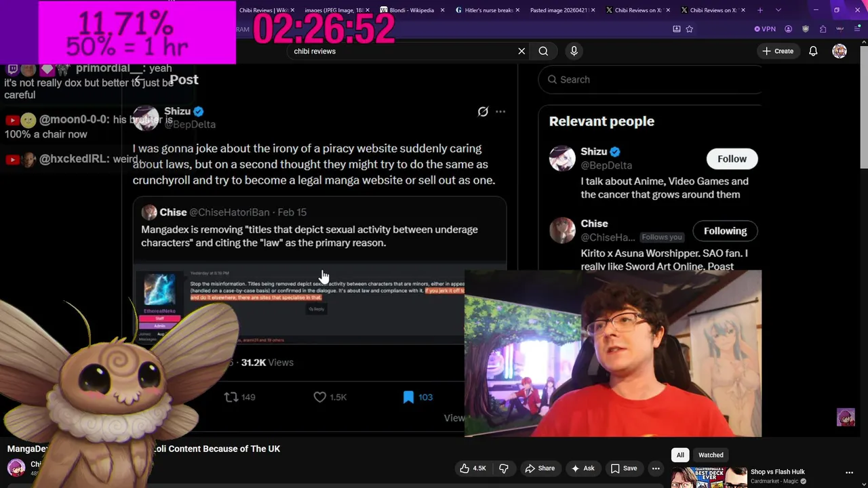This screenshot has width=868, height=488.
Task: Expand the list-all-tabs chevron
Action: pyautogui.click(x=778, y=10)
